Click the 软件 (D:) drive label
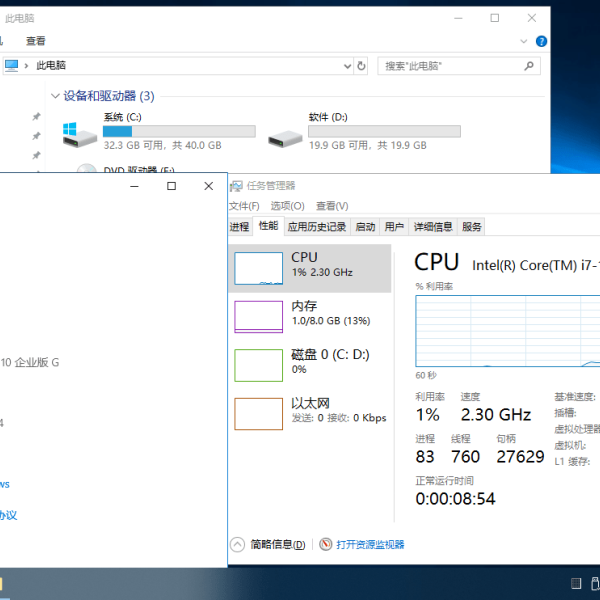This screenshot has height=600, width=600. coord(328,117)
